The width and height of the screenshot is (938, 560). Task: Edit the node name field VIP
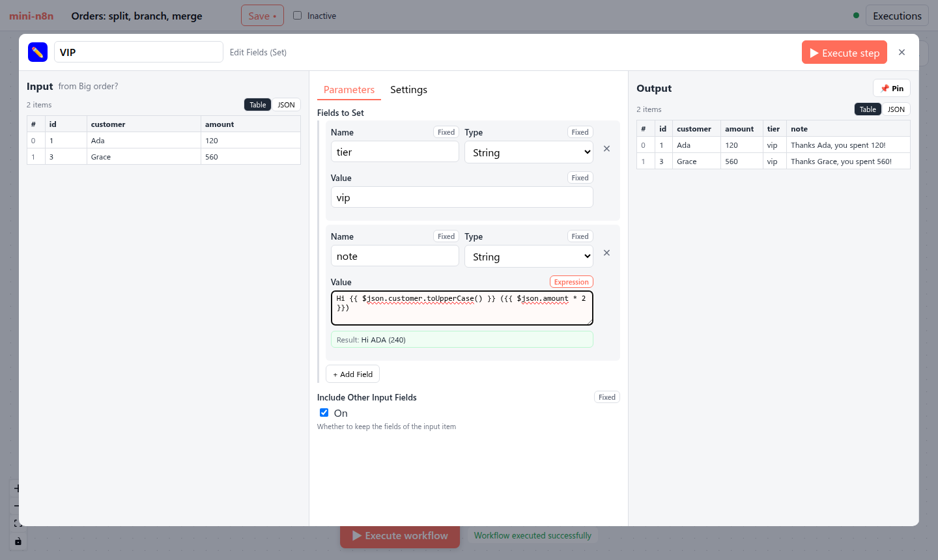[139, 52]
